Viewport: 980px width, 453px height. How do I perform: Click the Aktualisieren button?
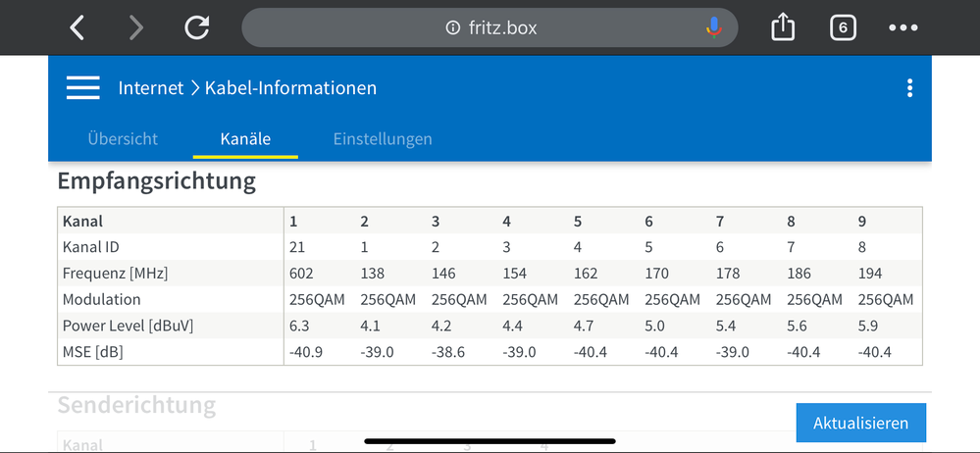[860, 423]
